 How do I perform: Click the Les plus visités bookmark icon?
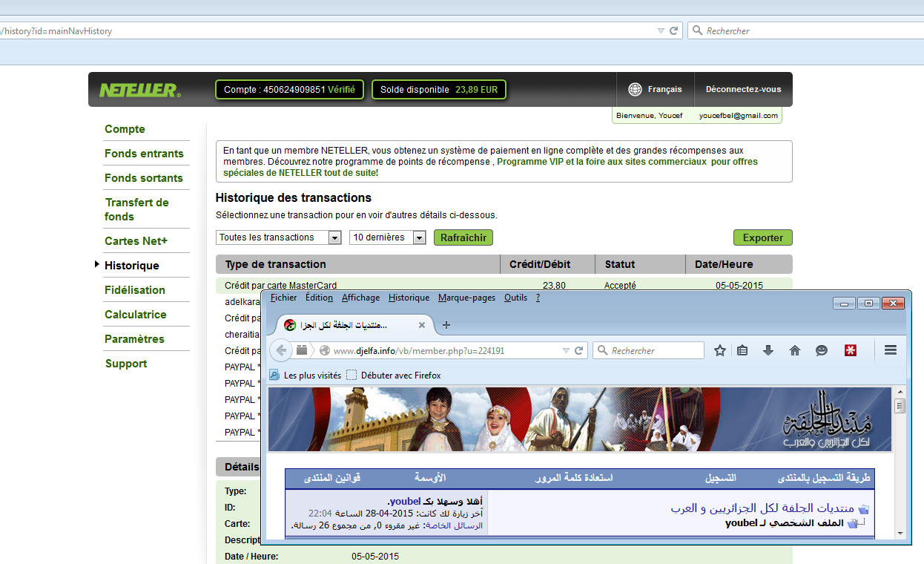pyautogui.click(x=274, y=375)
